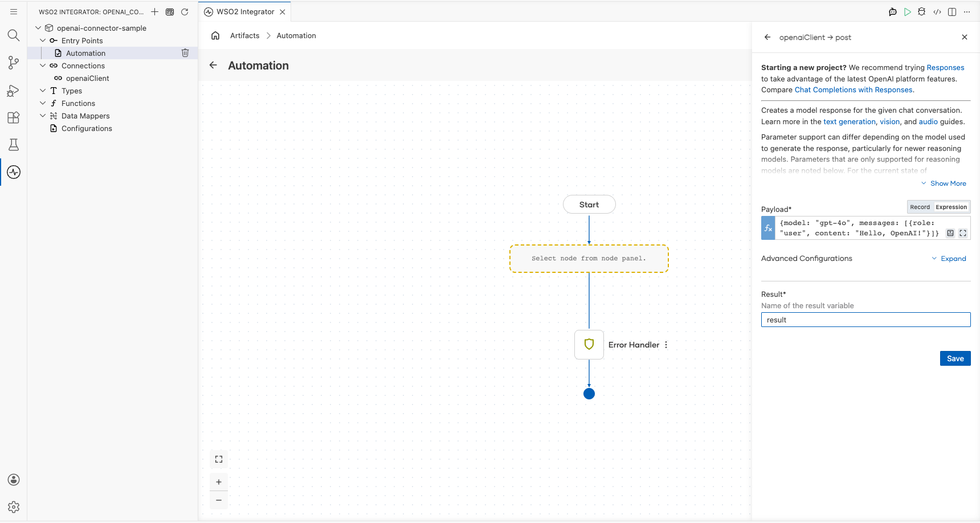Zoom out on the flow diagram
The height and width of the screenshot is (523, 980).
(x=219, y=500)
